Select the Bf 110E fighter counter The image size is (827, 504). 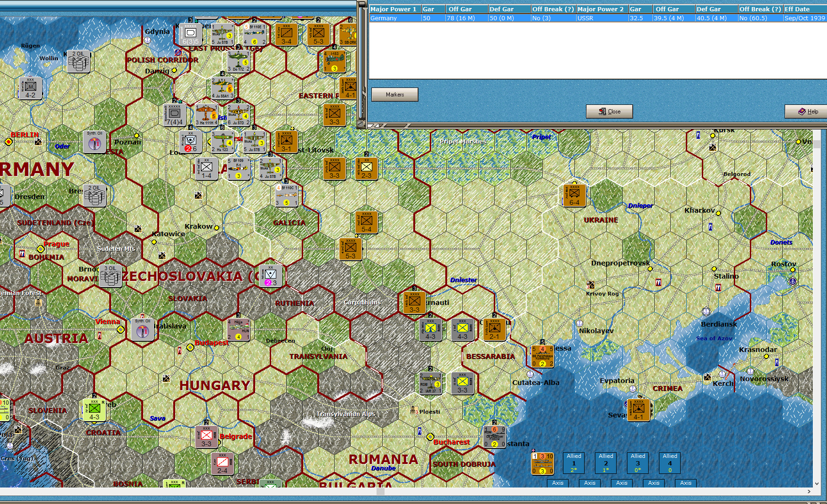pos(254,34)
